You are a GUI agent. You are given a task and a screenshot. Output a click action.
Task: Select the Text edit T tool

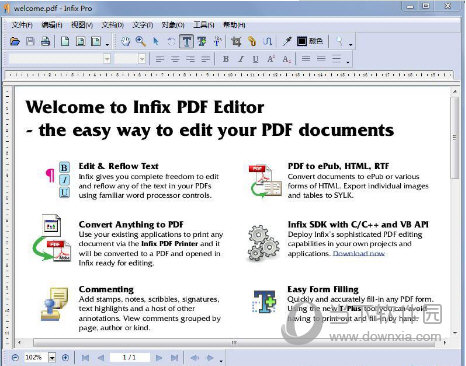coord(187,41)
